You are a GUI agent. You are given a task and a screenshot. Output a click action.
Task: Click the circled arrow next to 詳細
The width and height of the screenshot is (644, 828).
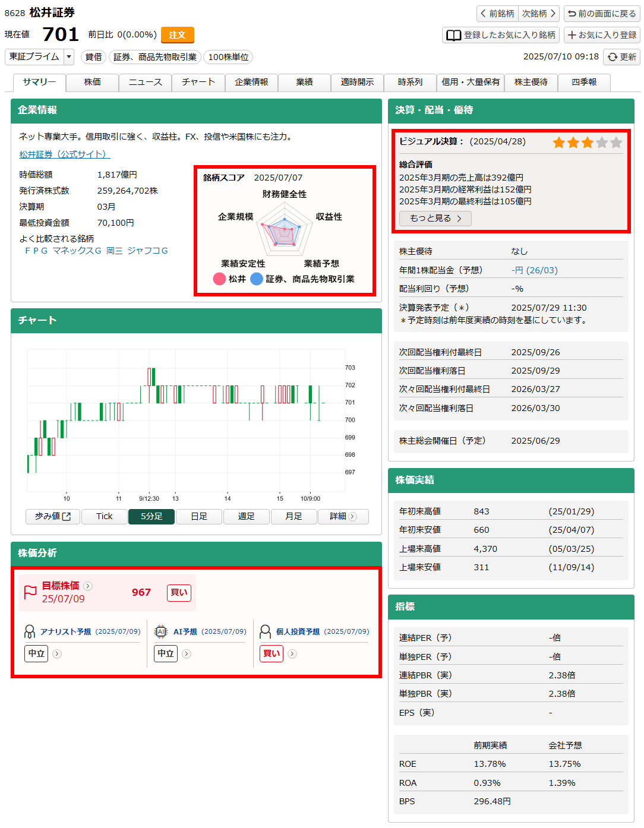(x=352, y=517)
